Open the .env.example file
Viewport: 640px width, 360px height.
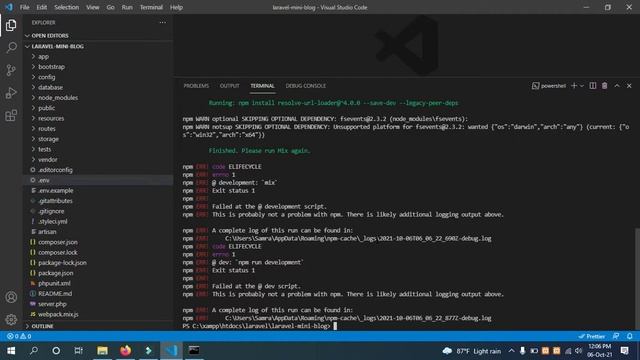coord(98,190)
